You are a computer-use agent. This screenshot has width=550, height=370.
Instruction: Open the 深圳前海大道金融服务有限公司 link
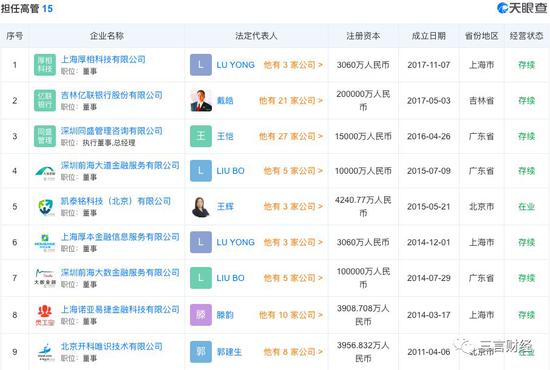(x=120, y=165)
